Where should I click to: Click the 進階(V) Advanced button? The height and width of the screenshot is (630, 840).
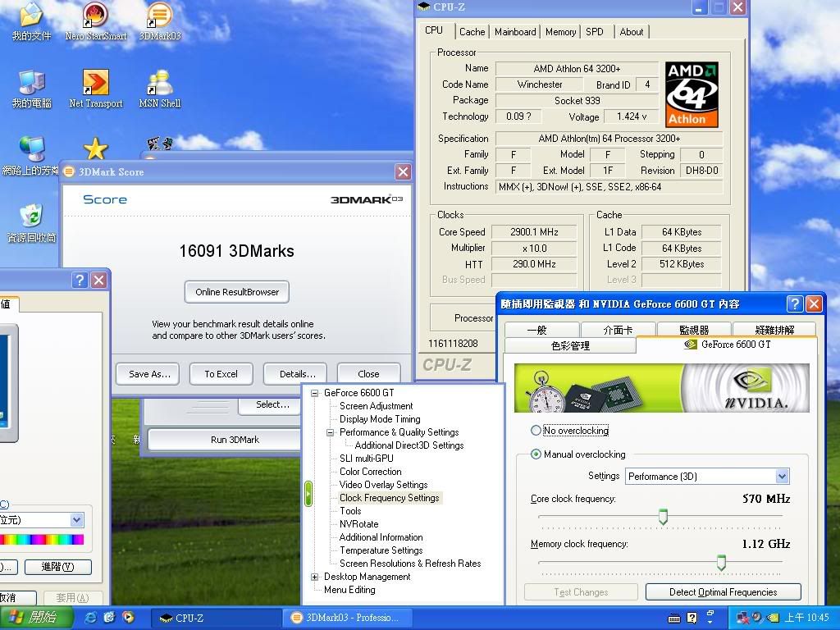[x=58, y=567]
